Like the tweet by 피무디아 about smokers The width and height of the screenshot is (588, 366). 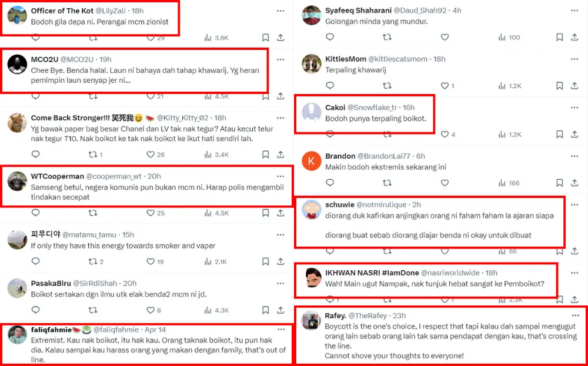tap(151, 261)
